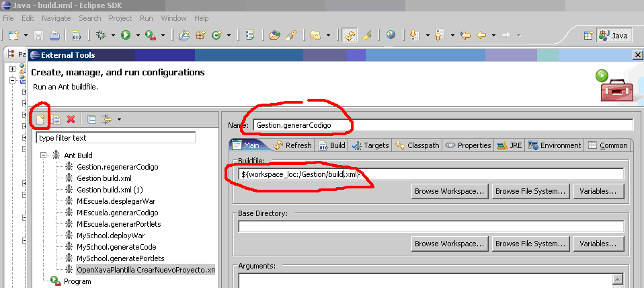This screenshot has width=644, height=288.
Task: Switch to the Environment tab
Action: [555, 145]
